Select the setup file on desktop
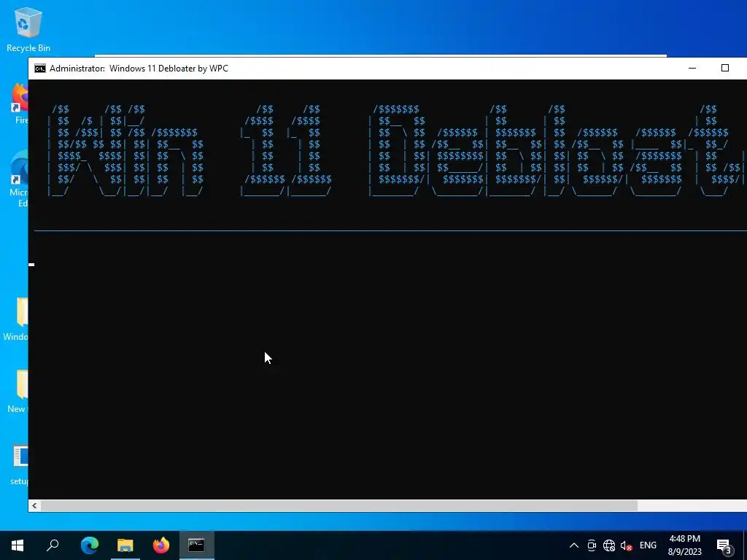Image resolution: width=747 pixels, height=560 pixels. click(x=20, y=465)
